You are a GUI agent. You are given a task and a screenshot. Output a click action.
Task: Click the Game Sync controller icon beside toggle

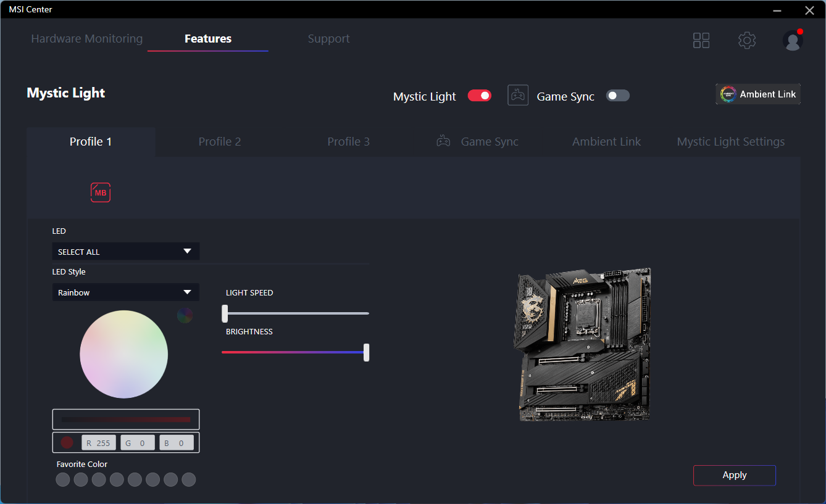coord(518,96)
